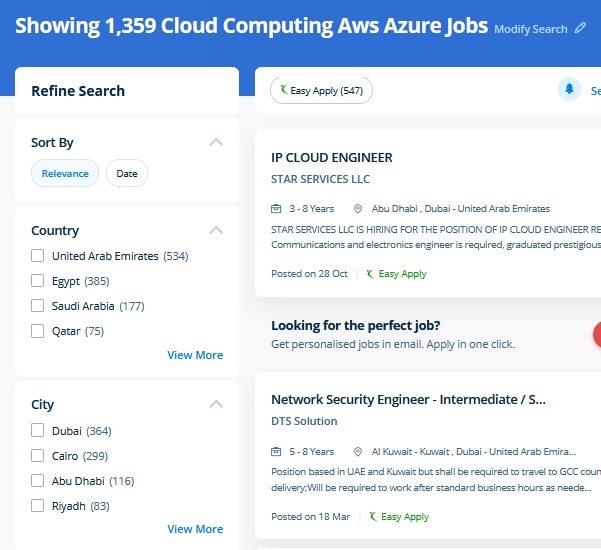
Task: Click the pencil icon beside Modify Search
Action: click(580, 29)
